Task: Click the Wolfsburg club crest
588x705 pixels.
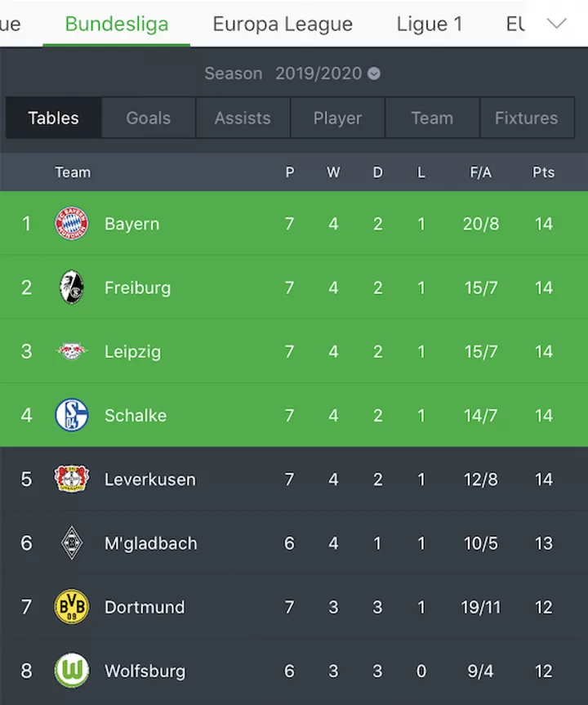Action: pyautogui.click(x=73, y=671)
